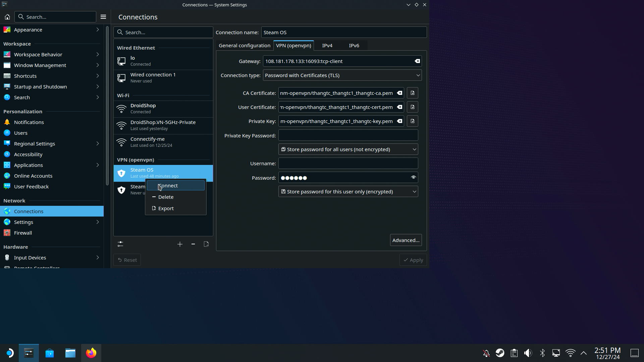Screen dimensions: 644x362
Task: Open Connection type dropdown
Action: click(342, 75)
